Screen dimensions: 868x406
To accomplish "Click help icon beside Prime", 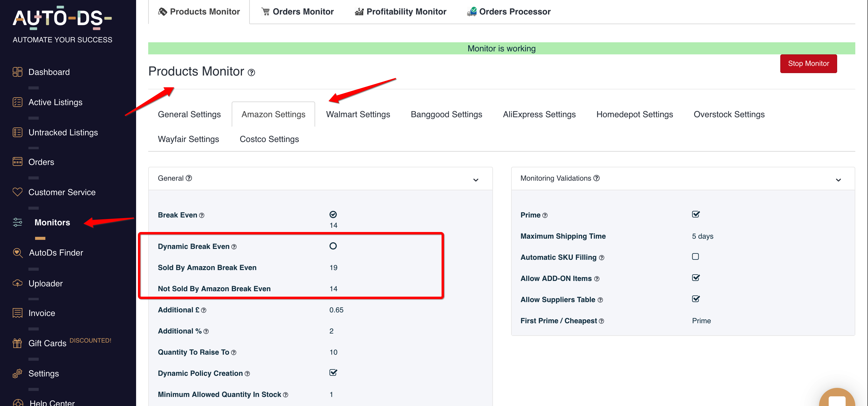I will tap(545, 215).
